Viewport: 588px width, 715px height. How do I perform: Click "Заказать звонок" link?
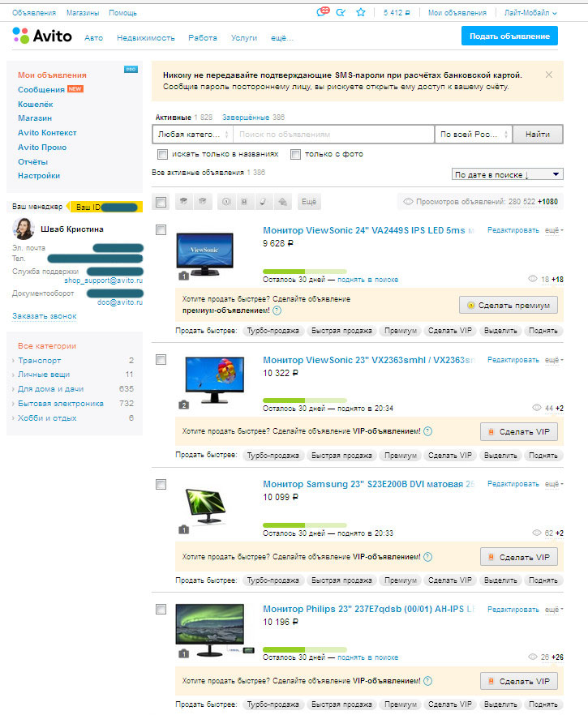click(45, 316)
